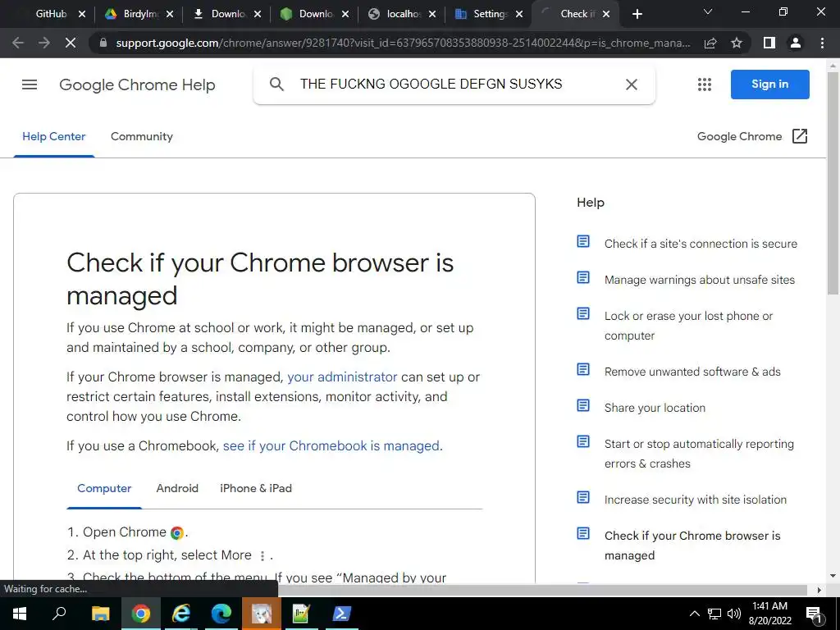Viewport: 840px width, 630px height.
Task: Select the Computer tab
Action: [x=104, y=489]
